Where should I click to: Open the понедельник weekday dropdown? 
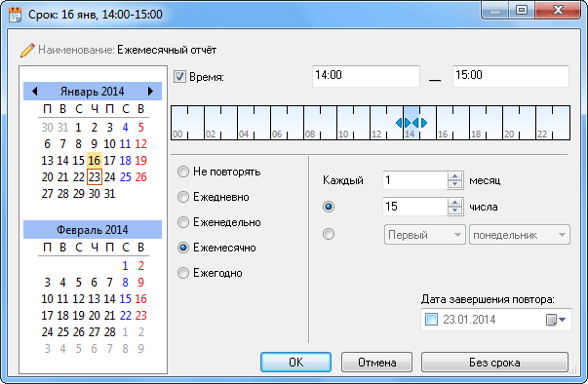tap(520, 235)
